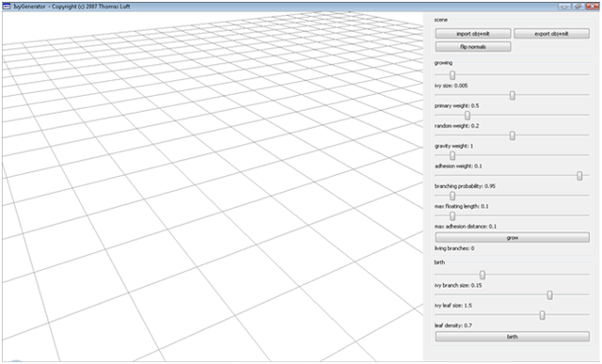
Task: Maximize the IvyGenerator window
Action: tap(578, 7)
